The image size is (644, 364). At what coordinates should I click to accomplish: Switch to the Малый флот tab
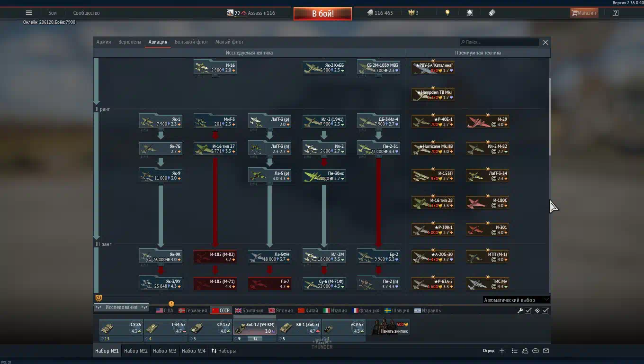[x=230, y=42]
